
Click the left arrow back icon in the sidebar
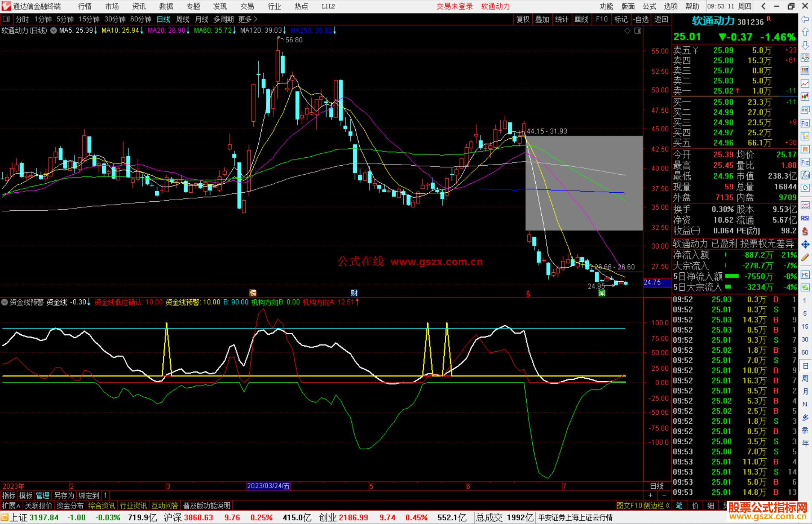tap(805, 19)
